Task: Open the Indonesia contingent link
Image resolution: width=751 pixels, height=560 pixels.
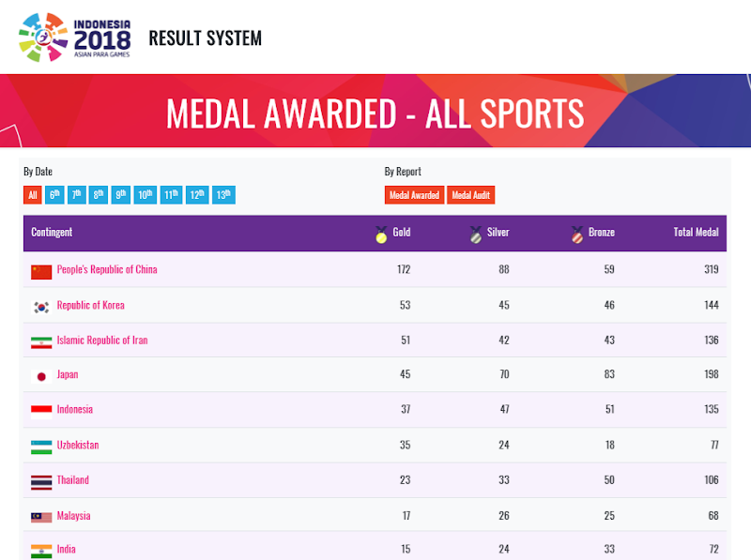Action: [x=75, y=410]
